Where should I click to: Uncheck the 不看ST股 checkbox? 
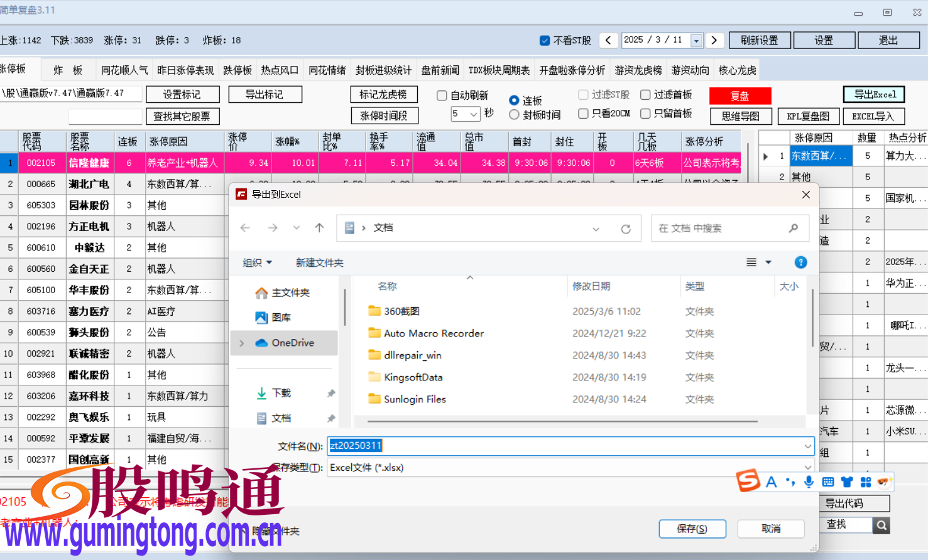coord(544,40)
